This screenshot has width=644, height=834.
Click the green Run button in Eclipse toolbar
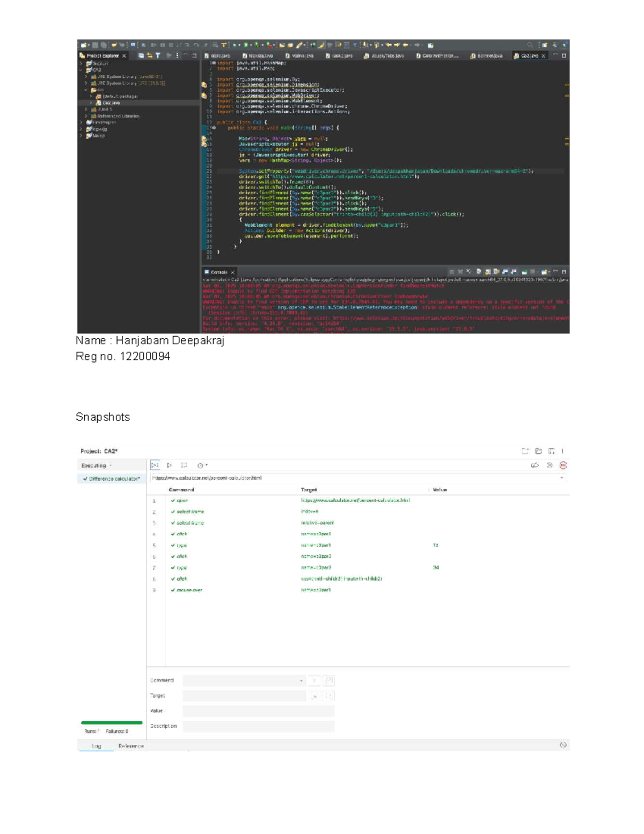tap(246, 45)
